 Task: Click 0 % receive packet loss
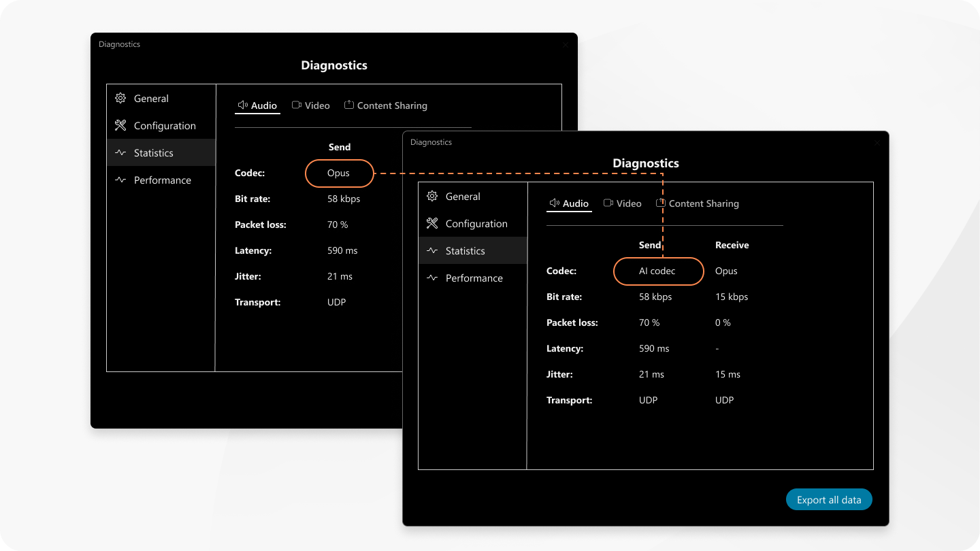tap(723, 322)
